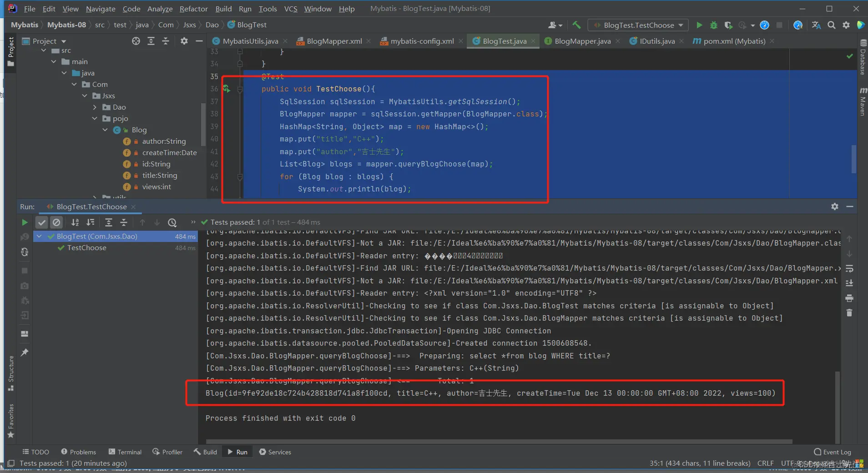This screenshot has height=473, width=868.
Task: Toggle soft-wrap in the console
Action: click(849, 268)
